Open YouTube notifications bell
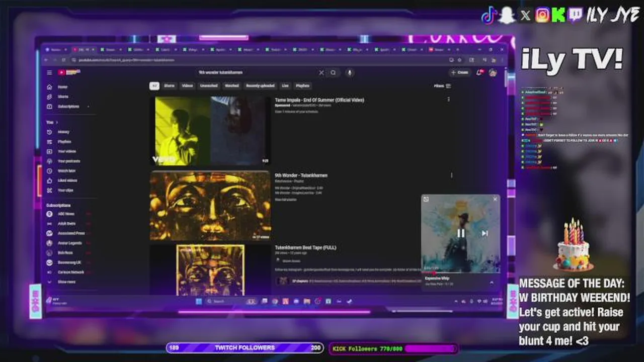Viewport: 644px width, 362px height. click(479, 72)
